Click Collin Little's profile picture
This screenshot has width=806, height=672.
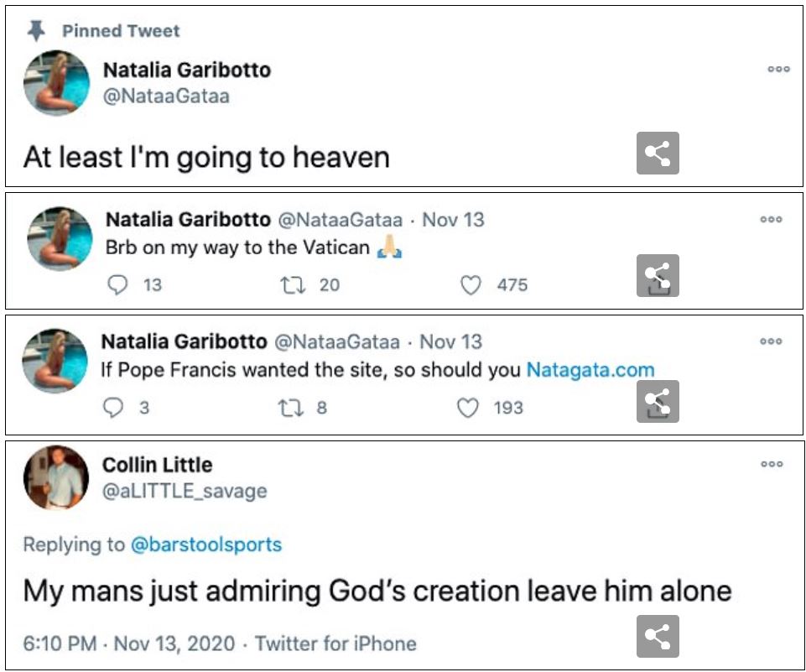tap(56, 476)
